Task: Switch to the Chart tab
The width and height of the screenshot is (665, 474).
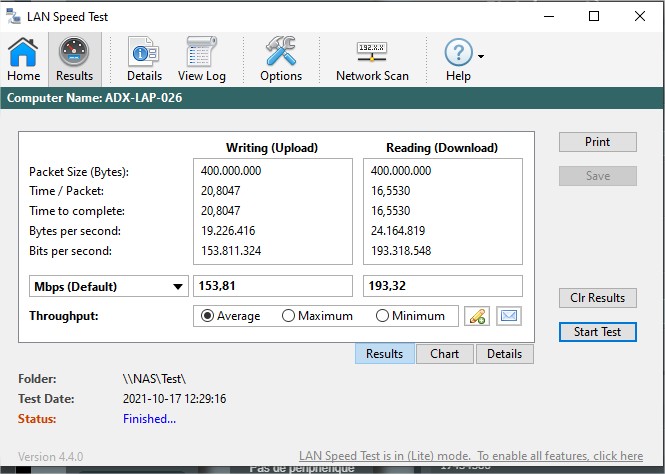Action: [444, 354]
